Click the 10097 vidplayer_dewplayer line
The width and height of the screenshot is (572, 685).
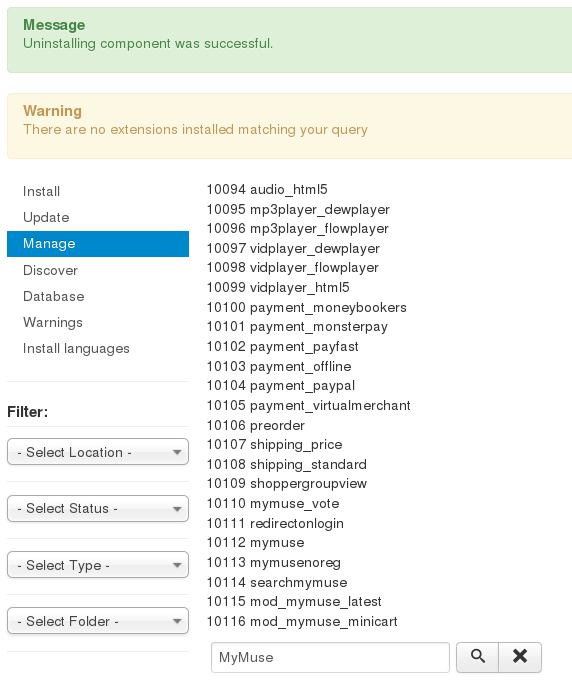(x=293, y=248)
